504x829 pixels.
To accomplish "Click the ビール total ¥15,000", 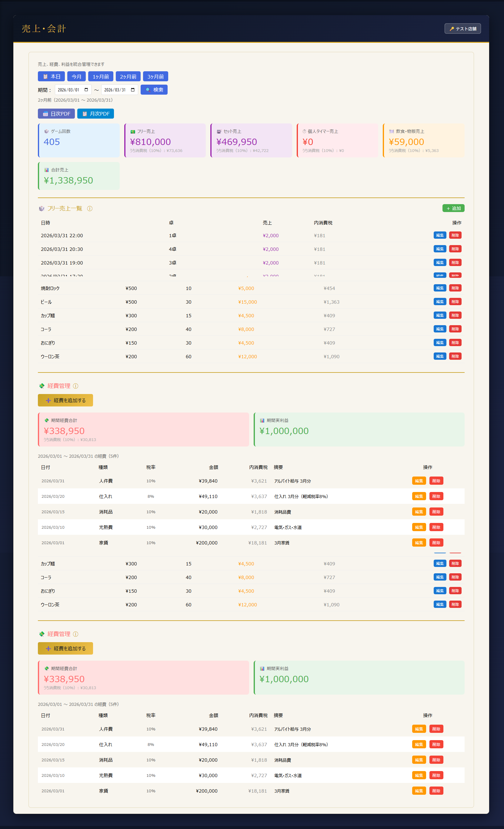I will click(248, 302).
